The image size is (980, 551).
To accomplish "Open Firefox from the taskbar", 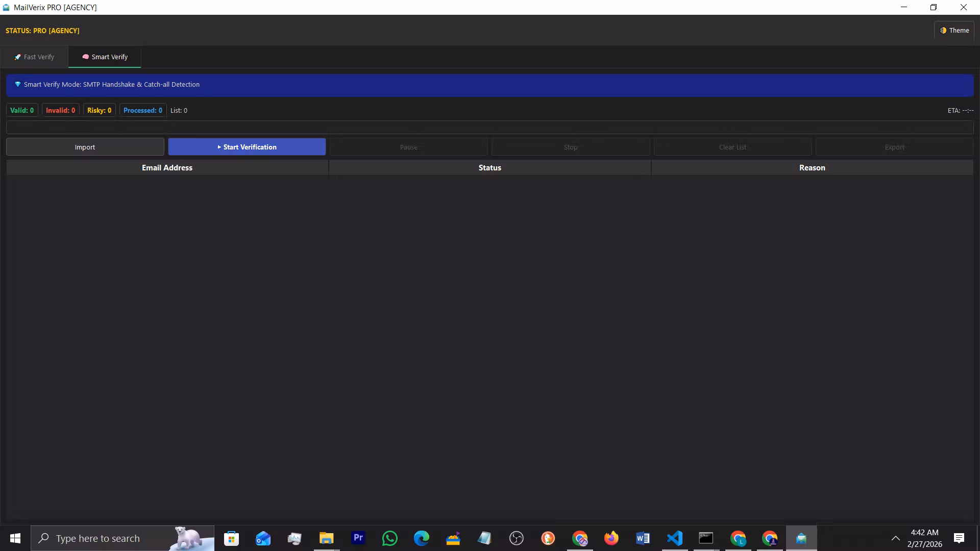I will tap(611, 538).
